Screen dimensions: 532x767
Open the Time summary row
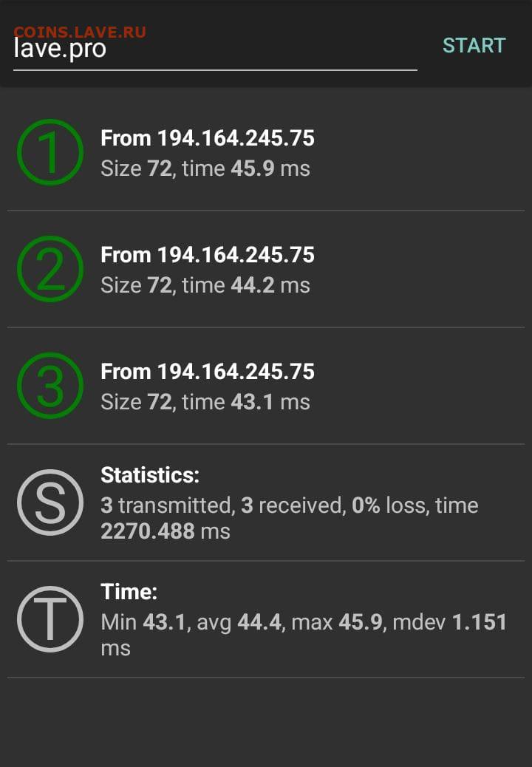(x=266, y=620)
